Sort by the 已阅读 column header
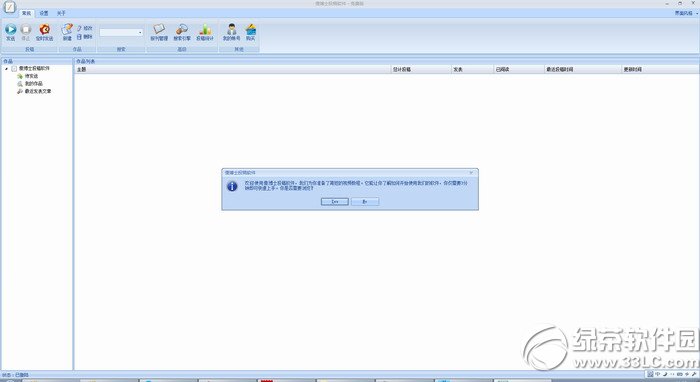 coord(519,70)
